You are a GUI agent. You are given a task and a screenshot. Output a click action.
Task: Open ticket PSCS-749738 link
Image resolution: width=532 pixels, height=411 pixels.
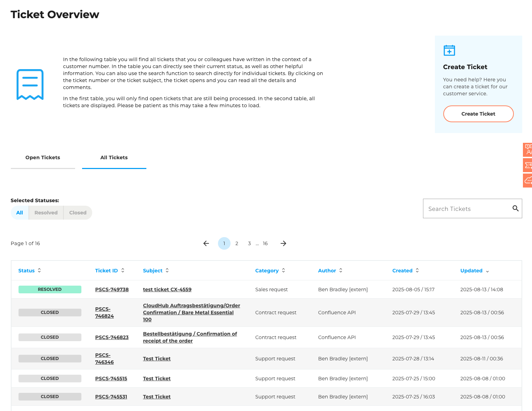tap(112, 289)
